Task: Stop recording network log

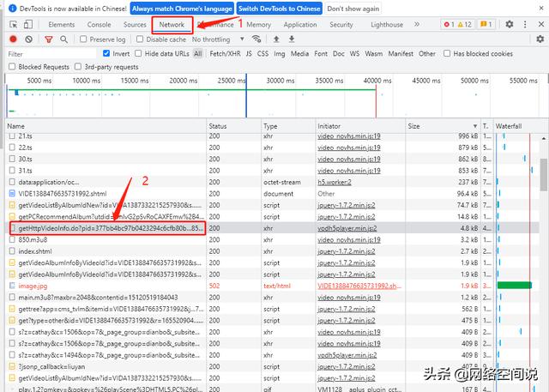Action: pyautogui.click(x=14, y=39)
